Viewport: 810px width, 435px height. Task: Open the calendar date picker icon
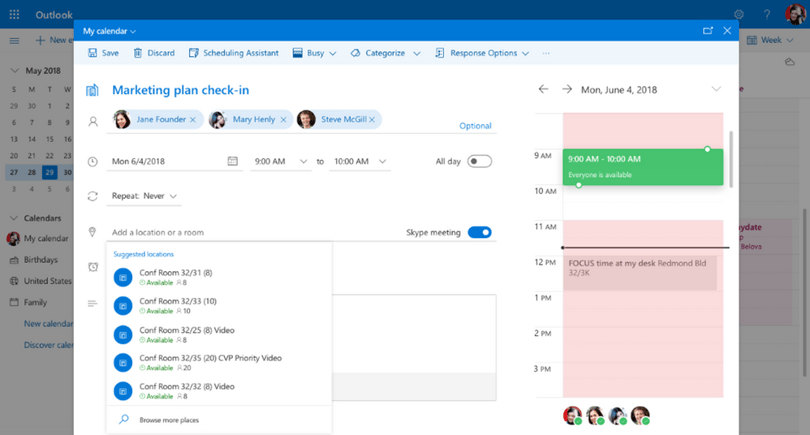click(x=232, y=161)
